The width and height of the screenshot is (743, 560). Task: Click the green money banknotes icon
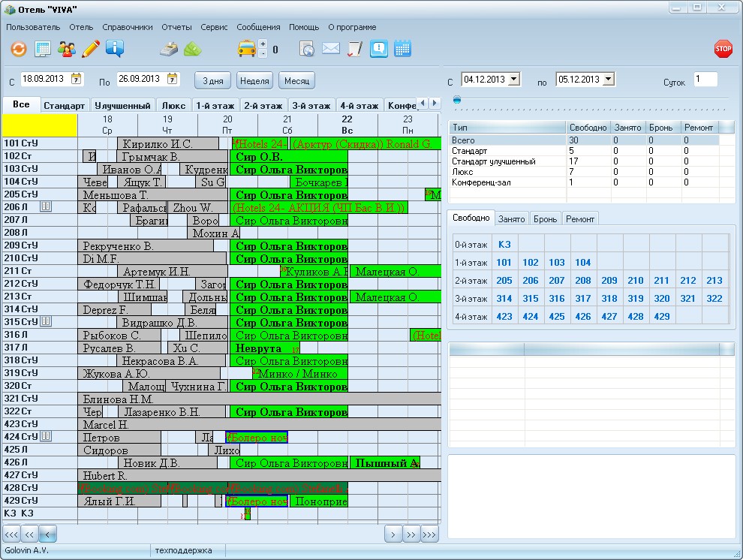tap(192, 49)
